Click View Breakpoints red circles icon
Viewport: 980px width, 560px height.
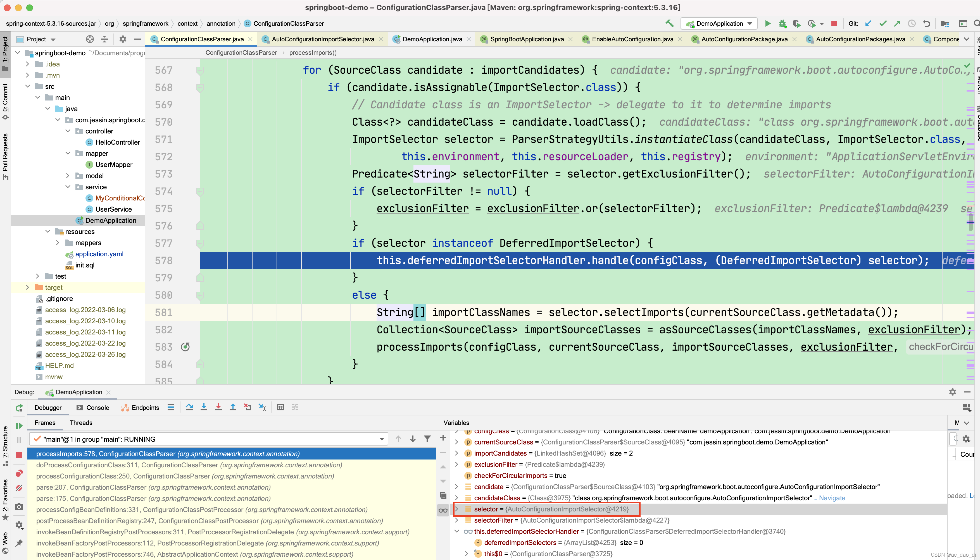pyautogui.click(x=19, y=473)
